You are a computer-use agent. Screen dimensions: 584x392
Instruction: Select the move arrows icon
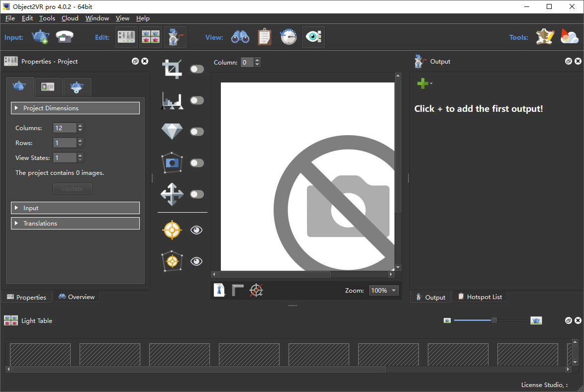(172, 194)
